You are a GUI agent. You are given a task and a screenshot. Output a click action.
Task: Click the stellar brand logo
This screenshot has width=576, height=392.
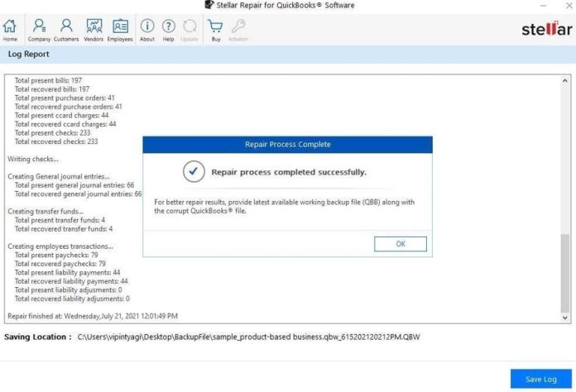pos(546,29)
